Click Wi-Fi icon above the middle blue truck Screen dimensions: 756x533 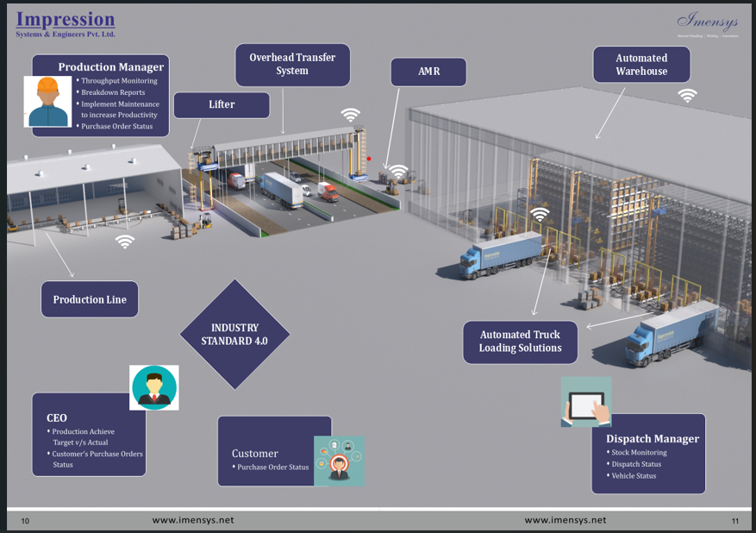point(540,214)
